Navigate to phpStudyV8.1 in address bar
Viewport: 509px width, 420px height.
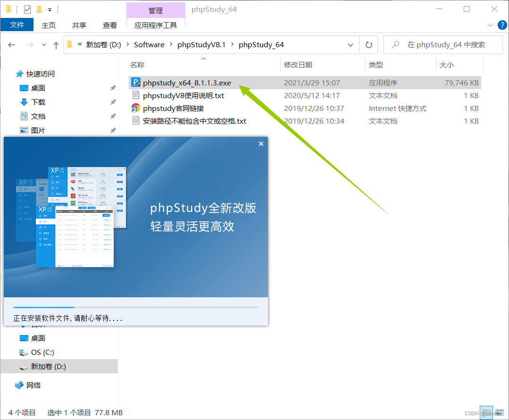coord(201,45)
